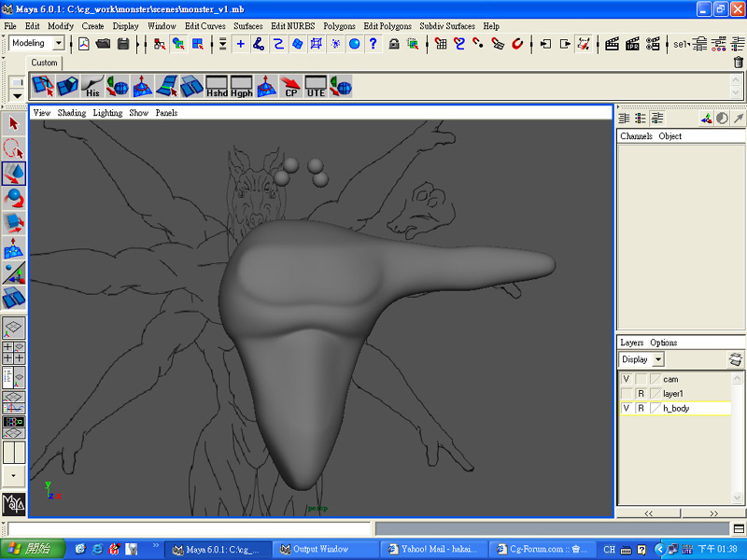Open Channels menu in Channel Box
This screenshot has height=560, width=747.
636,136
